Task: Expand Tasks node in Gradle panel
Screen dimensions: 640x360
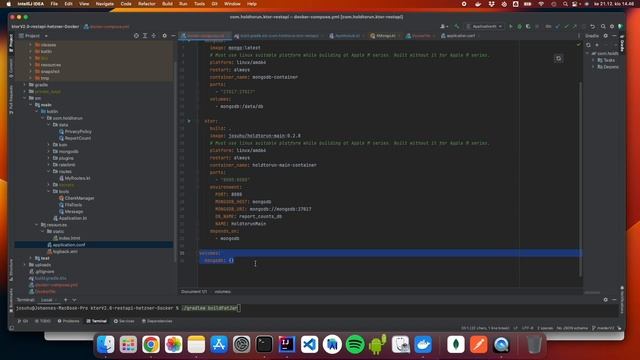Action: click(593, 60)
